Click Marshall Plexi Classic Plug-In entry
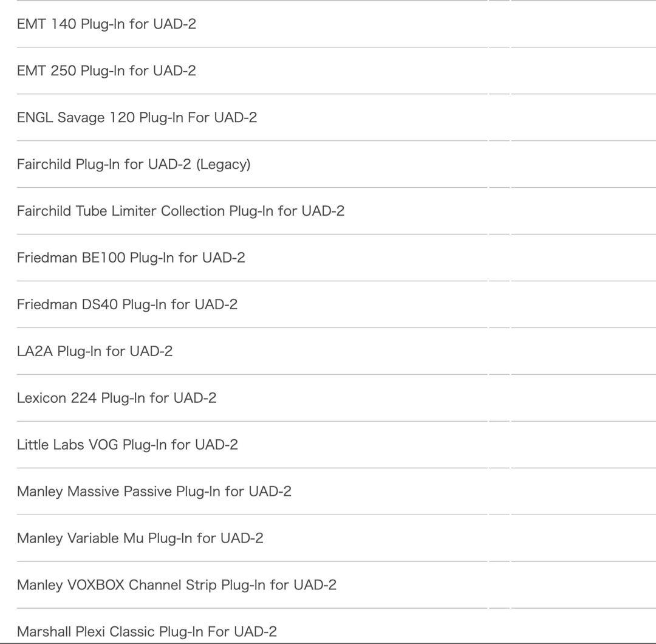The image size is (656, 644). (x=147, y=632)
